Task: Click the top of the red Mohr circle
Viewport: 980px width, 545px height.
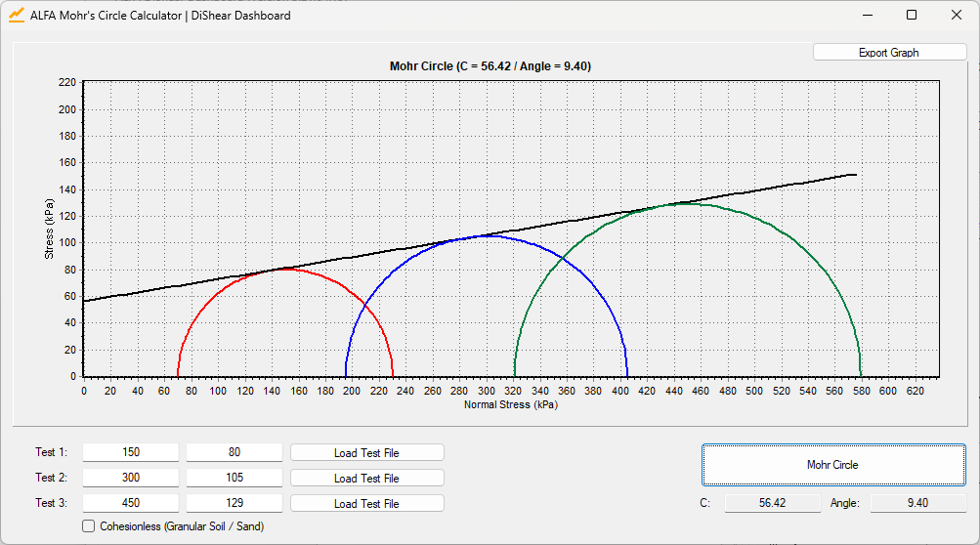Action: click(x=284, y=269)
